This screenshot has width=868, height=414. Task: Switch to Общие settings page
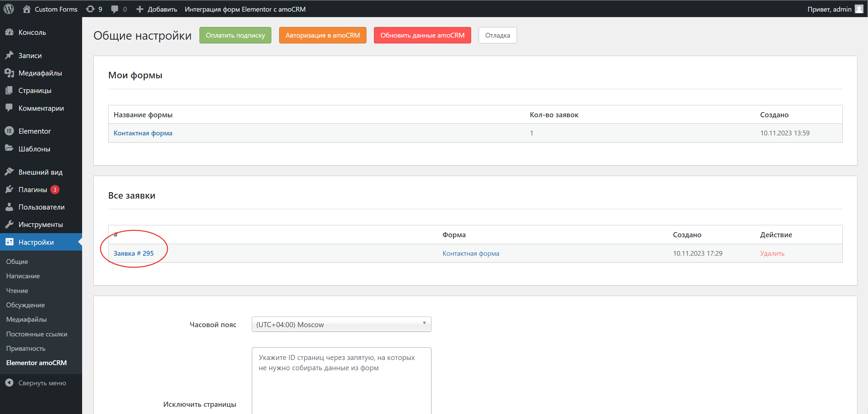tap(16, 262)
